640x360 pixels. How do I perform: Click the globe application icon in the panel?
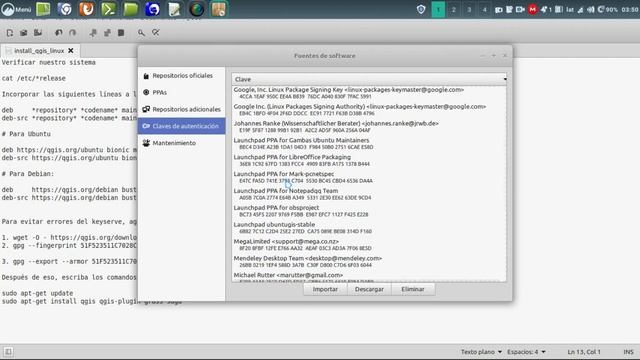(x=196, y=9)
